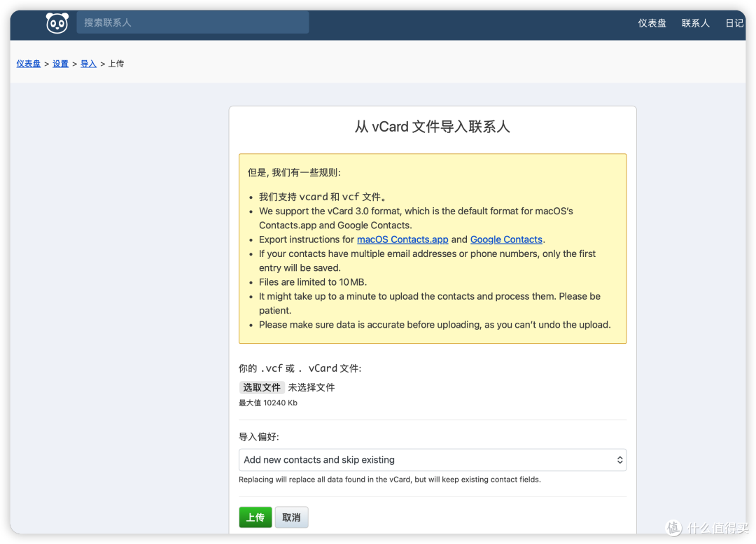The image size is (756, 544).
Task: Expand the 导入偏好 import preference dropdown
Action: tap(433, 460)
